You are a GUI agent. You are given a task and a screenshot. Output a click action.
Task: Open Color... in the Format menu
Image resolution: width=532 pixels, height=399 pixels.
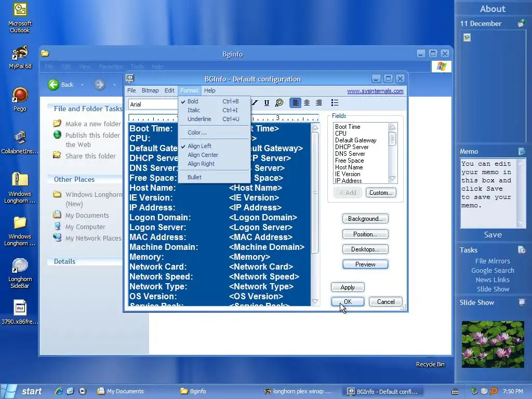pos(215,132)
